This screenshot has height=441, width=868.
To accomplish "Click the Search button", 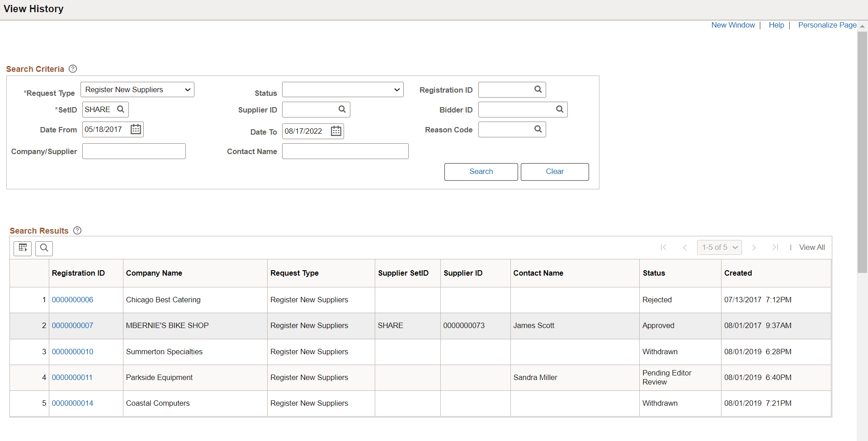I will [x=481, y=172].
